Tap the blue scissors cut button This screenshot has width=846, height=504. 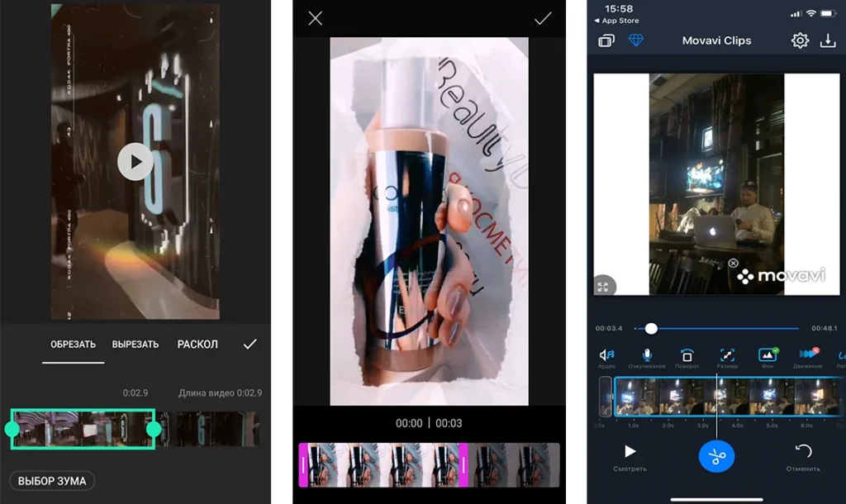pos(716,457)
